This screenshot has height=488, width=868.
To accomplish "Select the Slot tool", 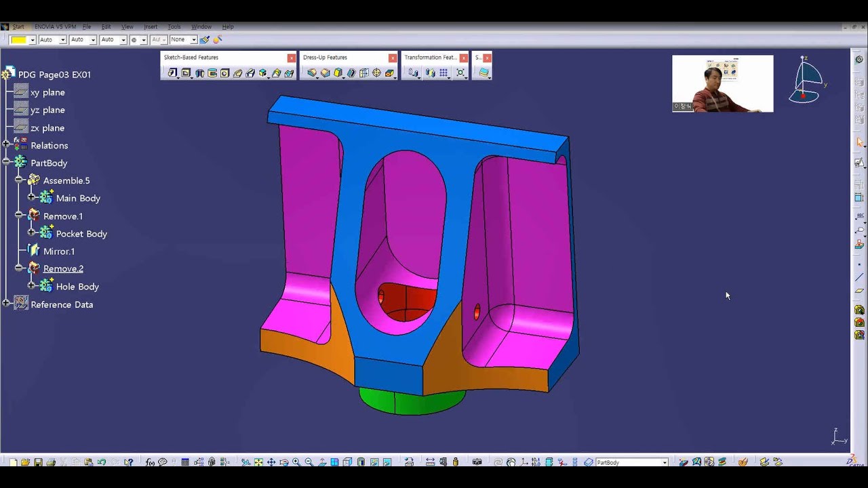I will pyautogui.click(x=250, y=73).
